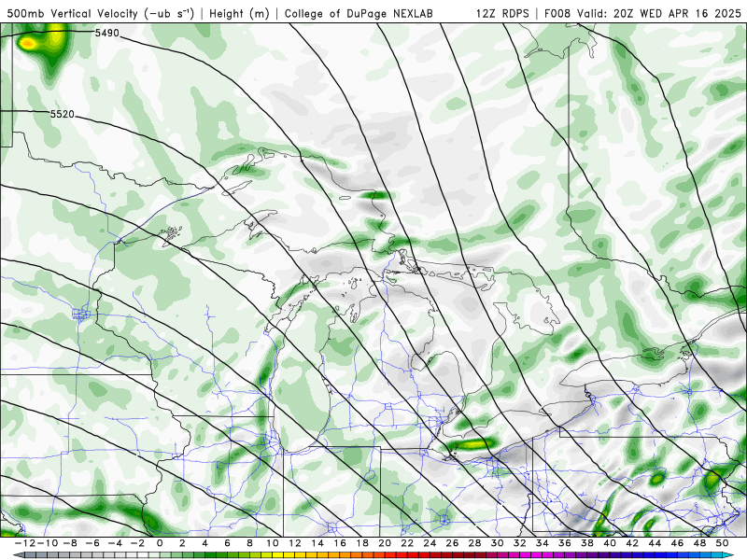Click the '22' color scale value

[407, 543]
